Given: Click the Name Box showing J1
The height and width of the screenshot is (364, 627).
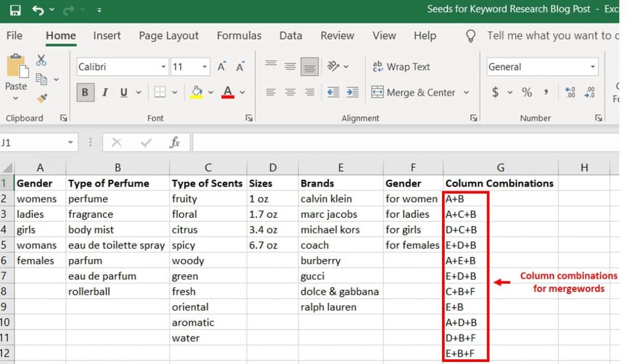Looking at the screenshot, I should tap(31, 143).
